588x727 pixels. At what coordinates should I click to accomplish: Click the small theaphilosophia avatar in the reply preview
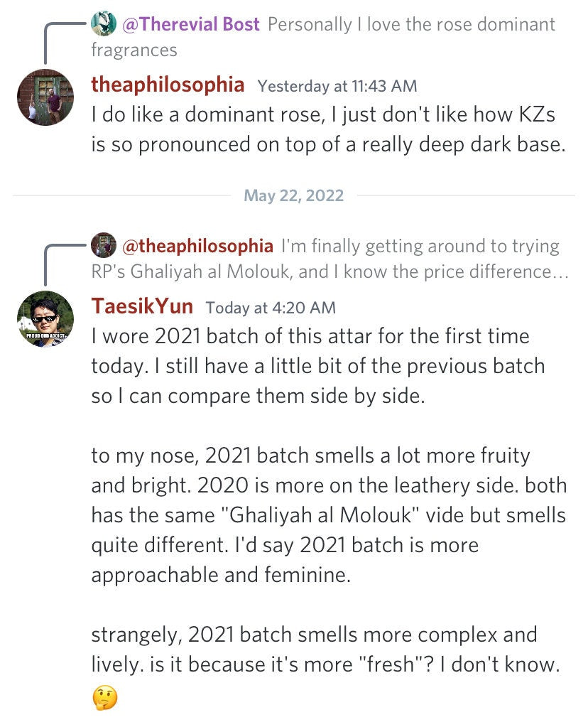coord(104,246)
